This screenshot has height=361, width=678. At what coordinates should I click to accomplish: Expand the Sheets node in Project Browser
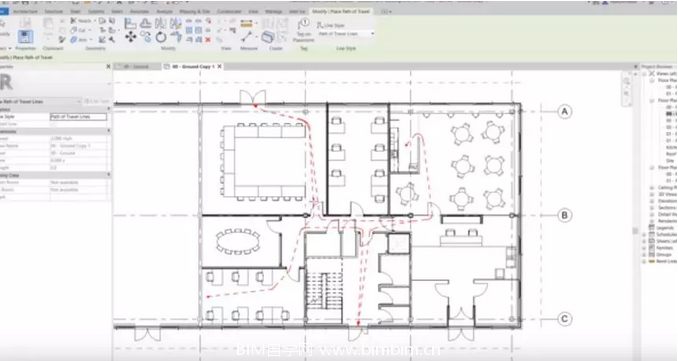pyautogui.click(x=644, y=241)
